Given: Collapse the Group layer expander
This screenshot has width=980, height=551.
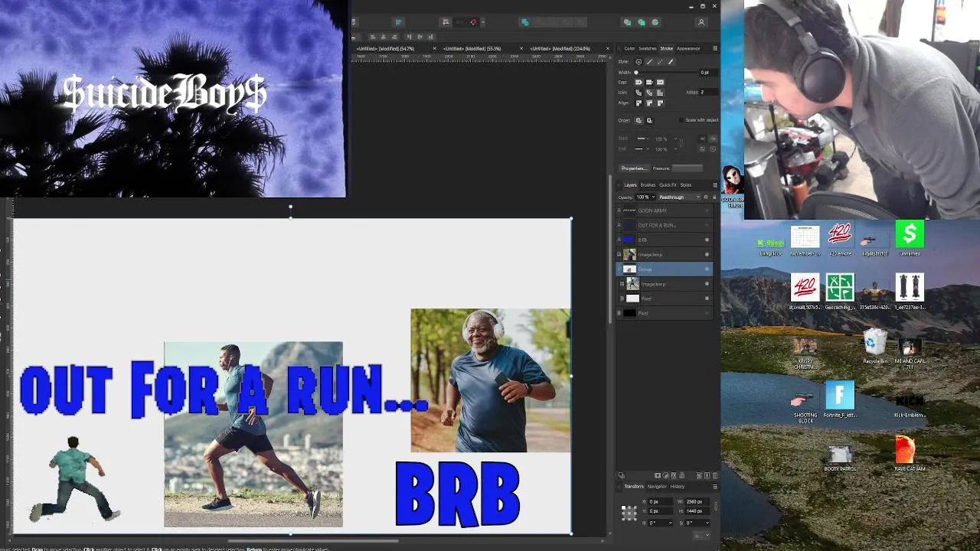Looking at the screenshot, I should point(619,269).
